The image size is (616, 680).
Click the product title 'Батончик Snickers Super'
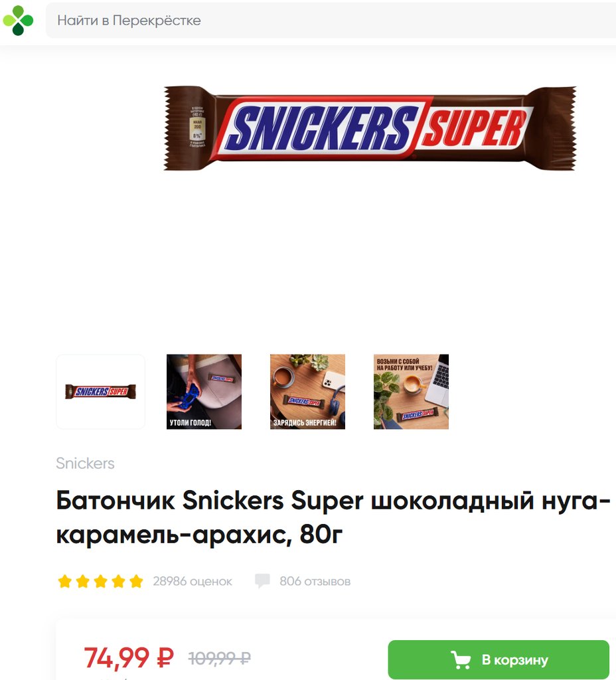click(333, 517)
